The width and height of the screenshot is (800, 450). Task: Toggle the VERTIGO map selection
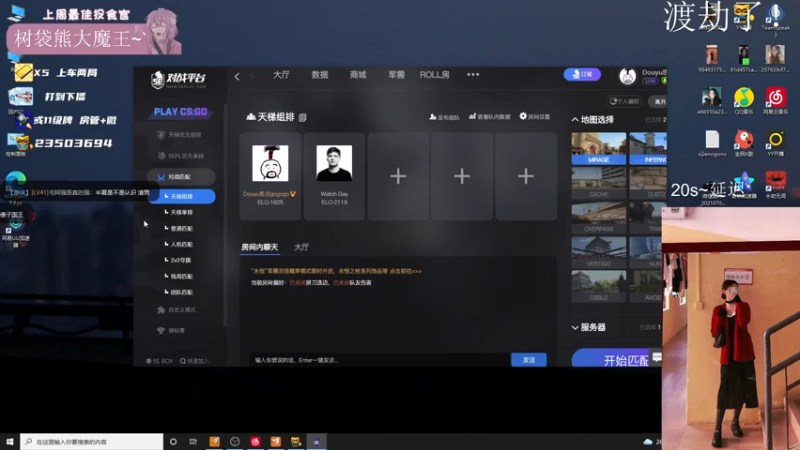coord(598,252)
